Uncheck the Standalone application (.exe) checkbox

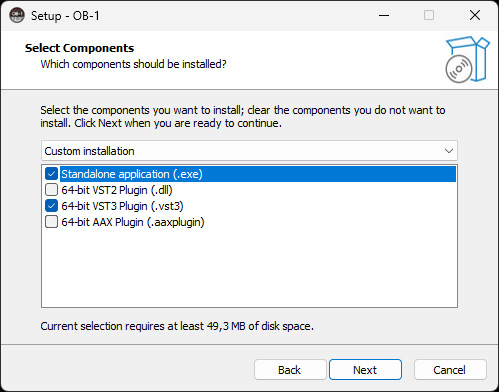[x=51, y=174]
